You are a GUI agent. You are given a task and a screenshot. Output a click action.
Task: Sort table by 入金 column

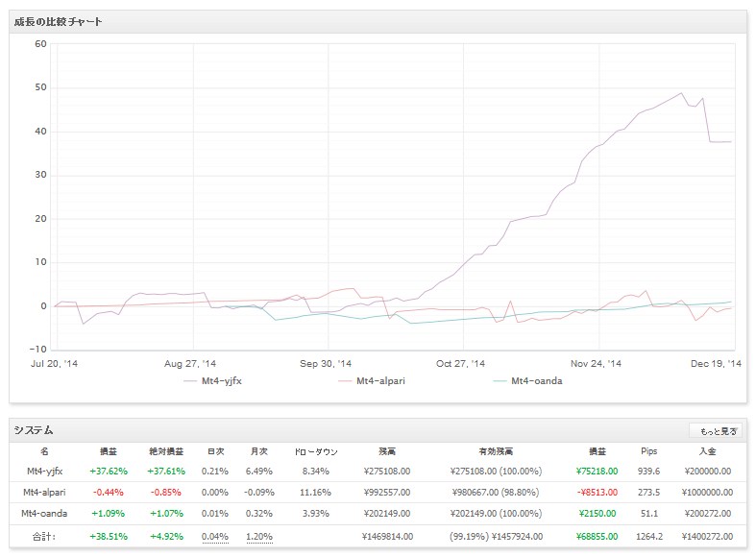point(711,449)
